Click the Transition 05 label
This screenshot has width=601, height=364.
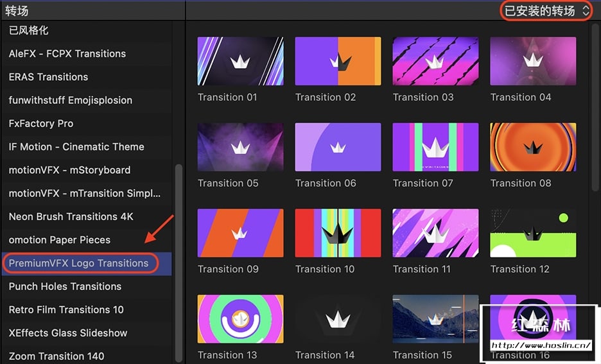click(x=228, y=183)
